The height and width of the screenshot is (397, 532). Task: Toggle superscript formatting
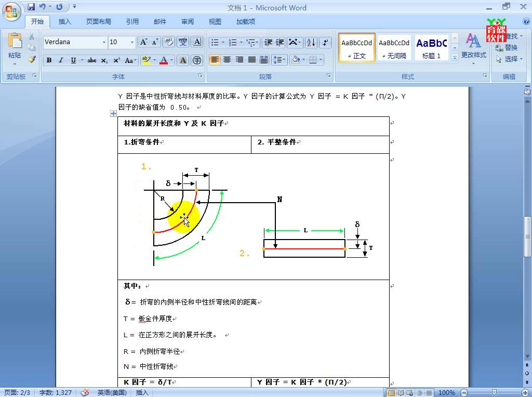(116, 60)
